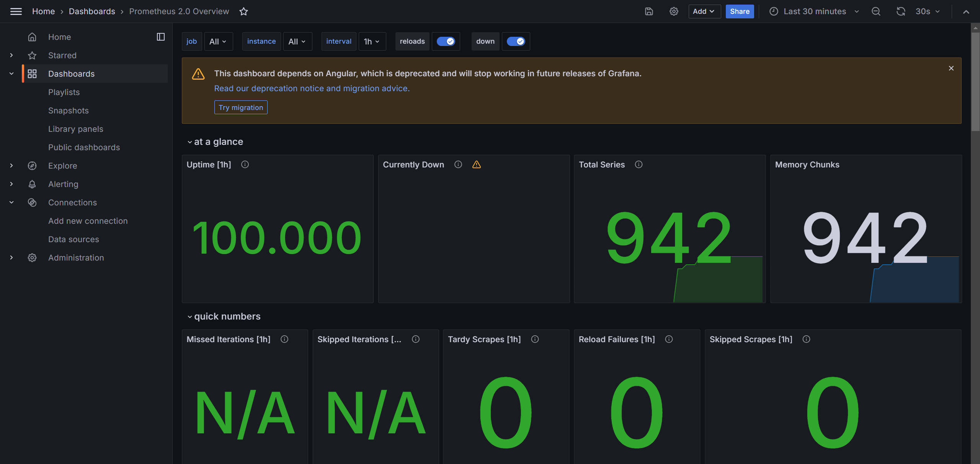Go to Home via breadcrumb

pos(44,11)
